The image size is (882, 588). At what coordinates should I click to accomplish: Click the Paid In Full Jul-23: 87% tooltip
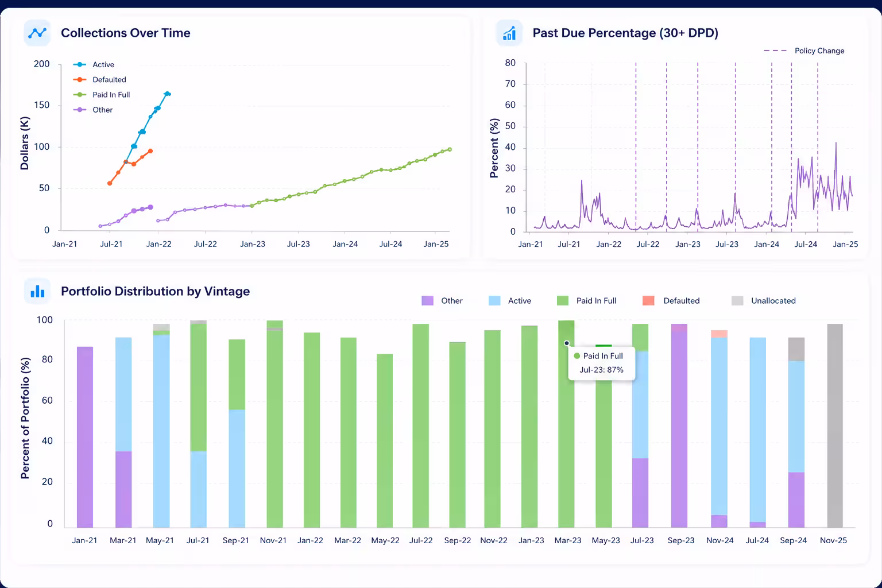coord(602,363)
